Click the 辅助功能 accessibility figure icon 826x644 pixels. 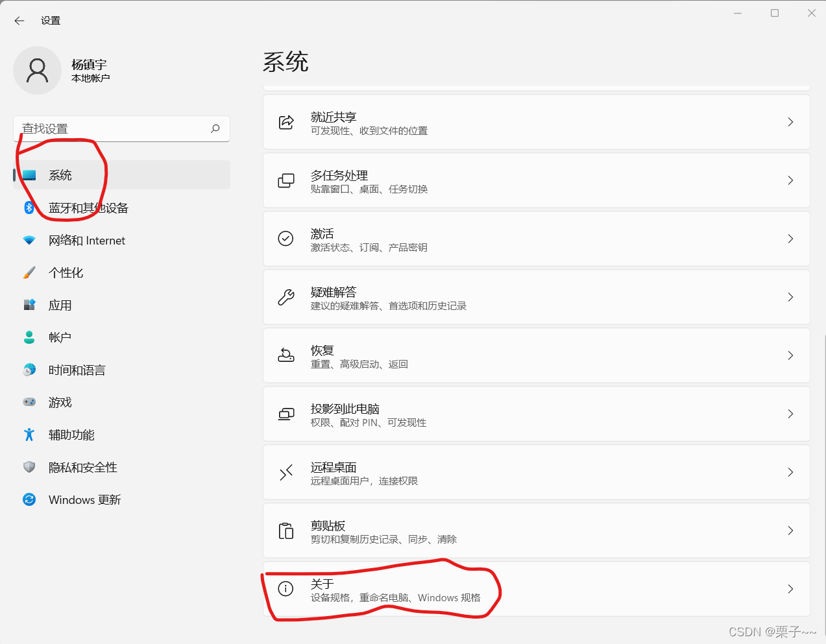(29, 435)
